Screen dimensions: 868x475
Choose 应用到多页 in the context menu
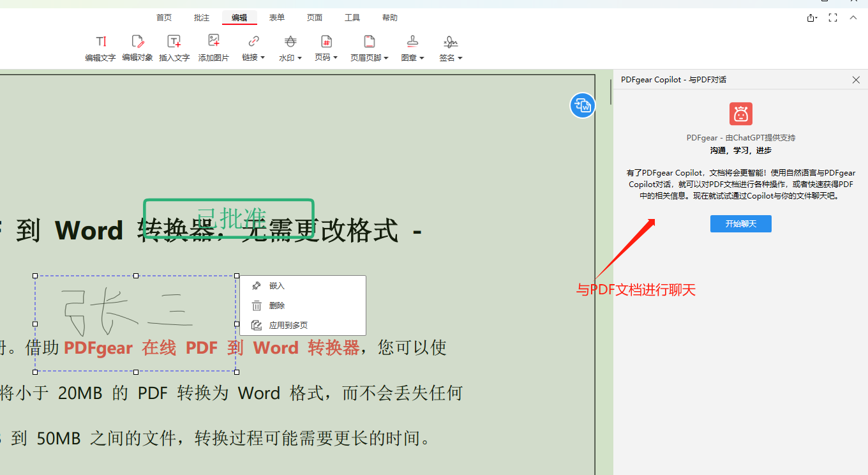click(303, 325)
